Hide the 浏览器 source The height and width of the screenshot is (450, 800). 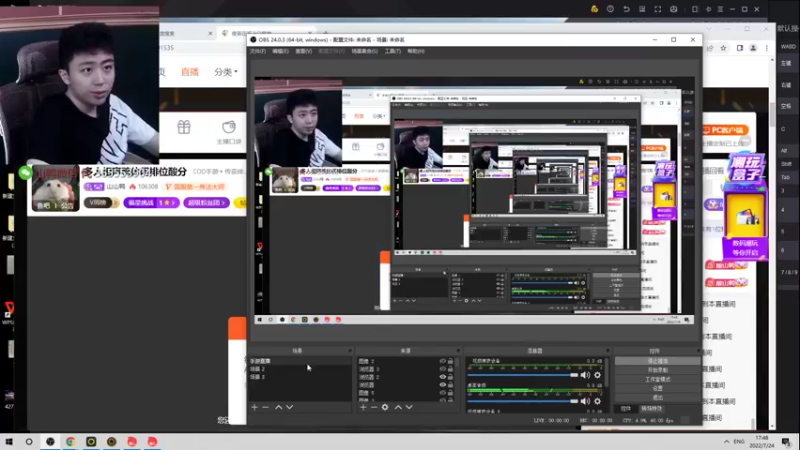click(442, 385)
